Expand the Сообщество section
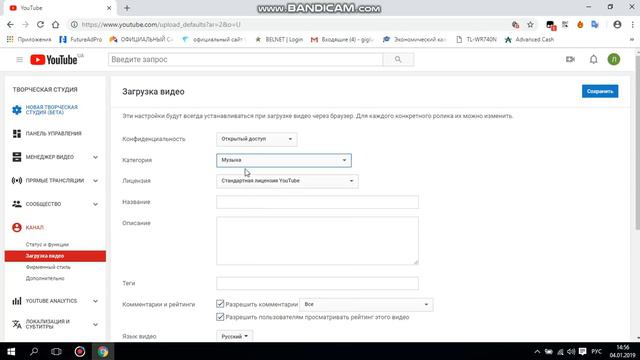Image resolution: width=640 pixels, height=360 pixels. point(95,204)
